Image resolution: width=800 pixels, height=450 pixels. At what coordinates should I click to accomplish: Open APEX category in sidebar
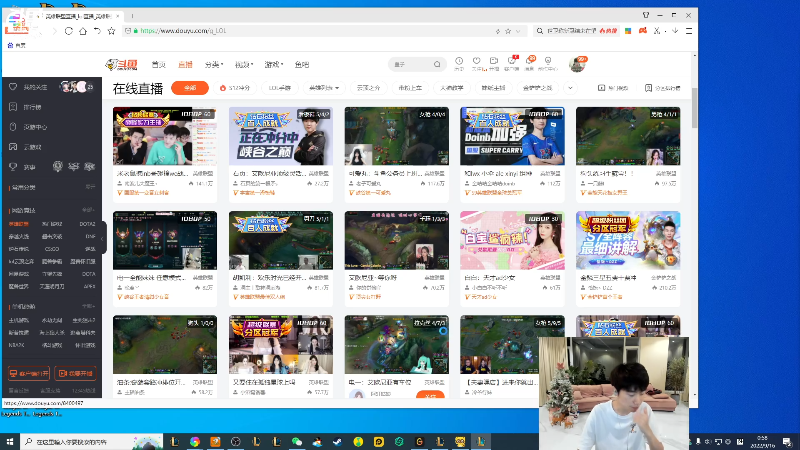(x=90, y=287)
